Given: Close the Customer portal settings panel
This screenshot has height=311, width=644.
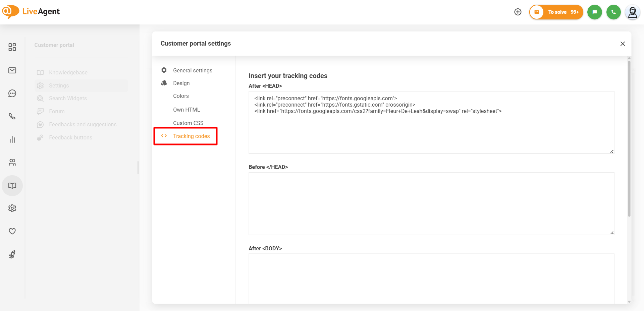Looking at the screenshot, I should coord(623,44).
